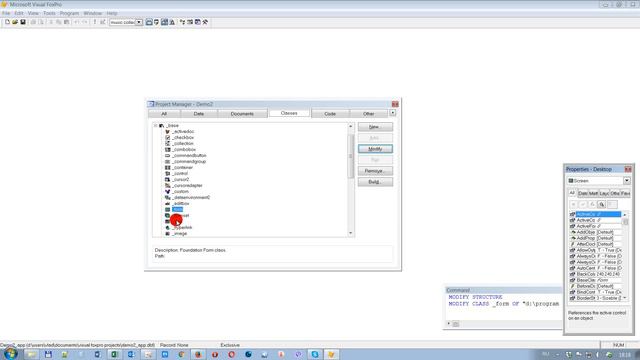The height and width of the screenshot is (360, 640).
Task: Open the Task Pane toolbar icon
Action: click(x=198, y=22)
